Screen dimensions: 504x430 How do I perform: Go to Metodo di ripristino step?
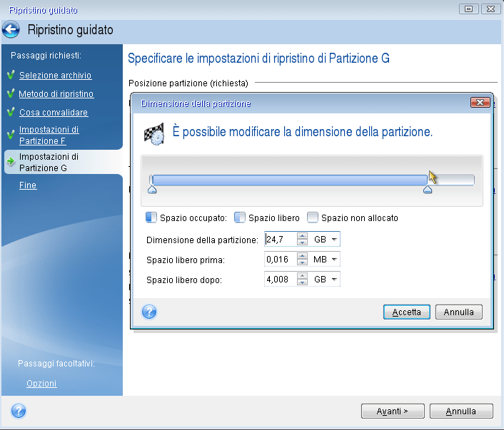coord(56,94)
